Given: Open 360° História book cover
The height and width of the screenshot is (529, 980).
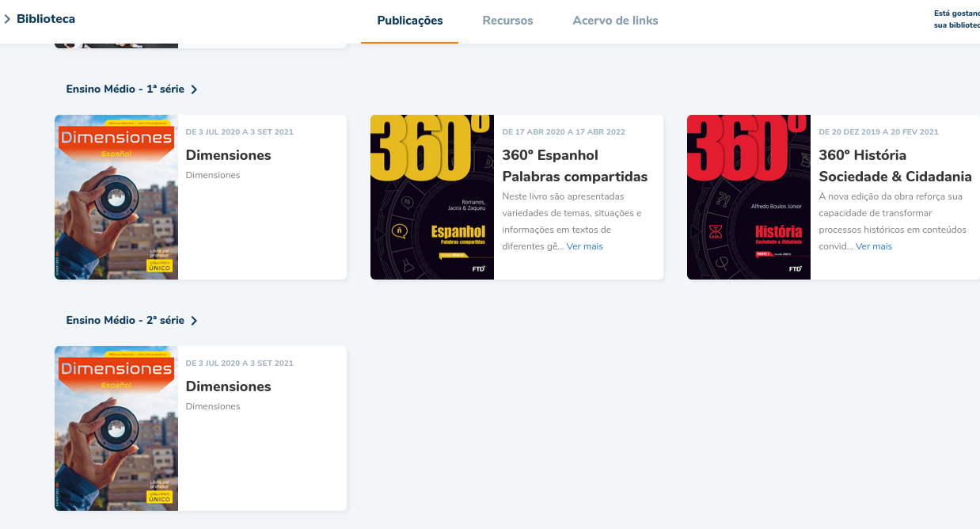Looking at the screenshot, I should click(749, 197).
